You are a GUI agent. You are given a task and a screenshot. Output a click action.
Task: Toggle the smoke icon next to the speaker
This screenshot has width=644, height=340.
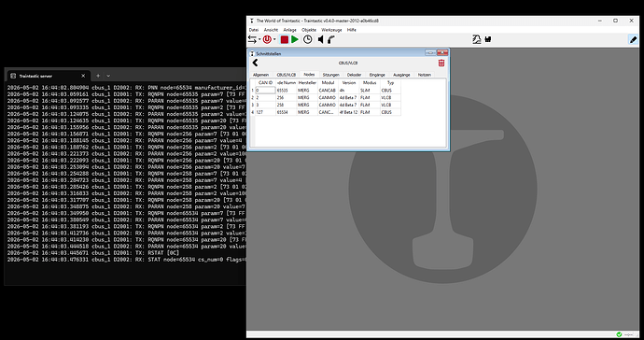[331, 39]
